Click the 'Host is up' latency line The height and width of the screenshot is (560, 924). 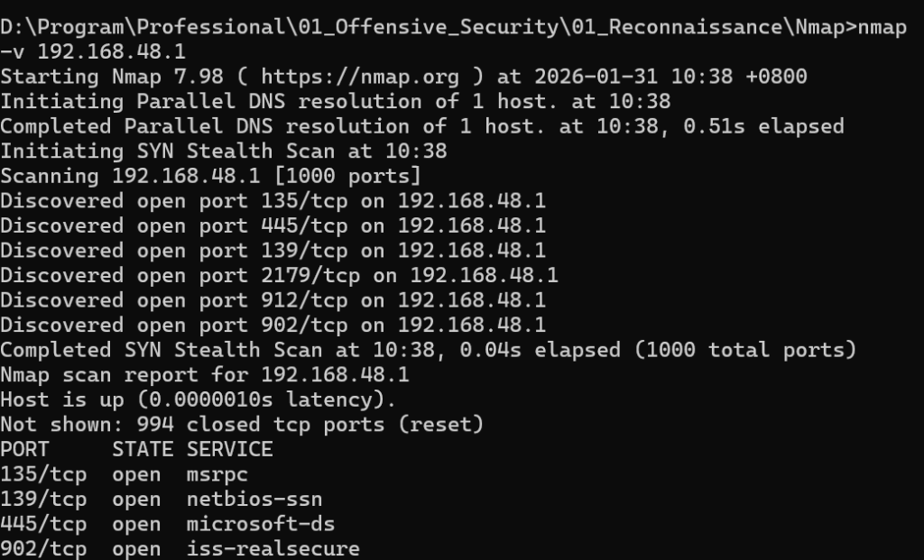pyautogui.click(x=199, y=399)
